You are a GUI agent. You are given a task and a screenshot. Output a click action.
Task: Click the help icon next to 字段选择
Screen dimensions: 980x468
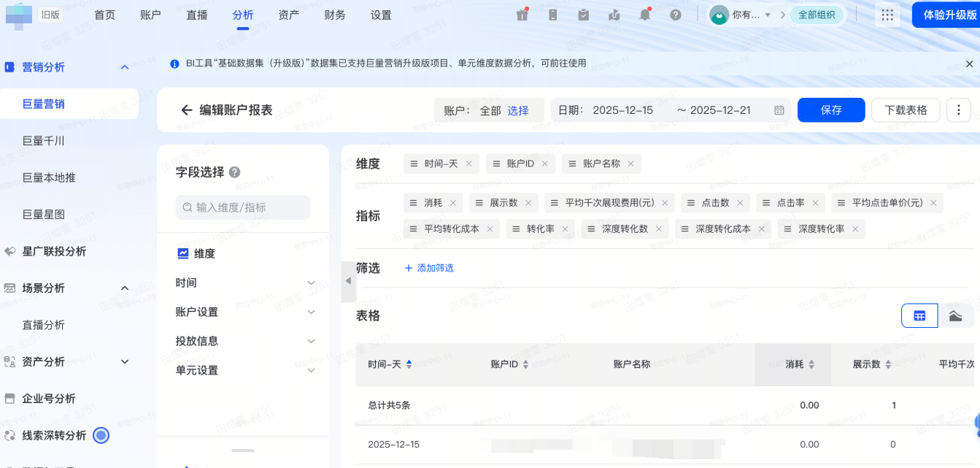[x=234, y=172]
